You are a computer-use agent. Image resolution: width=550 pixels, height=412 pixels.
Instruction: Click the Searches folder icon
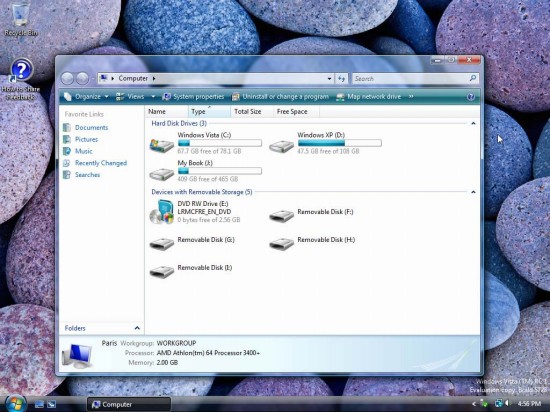(x=67, y=175)
